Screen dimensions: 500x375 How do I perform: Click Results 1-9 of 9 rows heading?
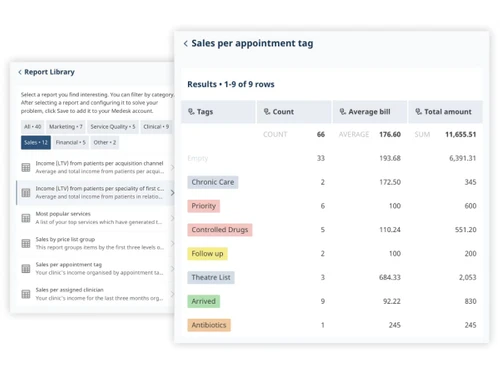[231, 84]
